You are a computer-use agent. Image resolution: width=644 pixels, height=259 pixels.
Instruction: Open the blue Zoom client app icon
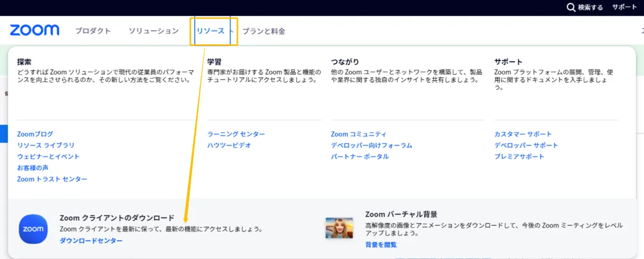coord(33,229)
